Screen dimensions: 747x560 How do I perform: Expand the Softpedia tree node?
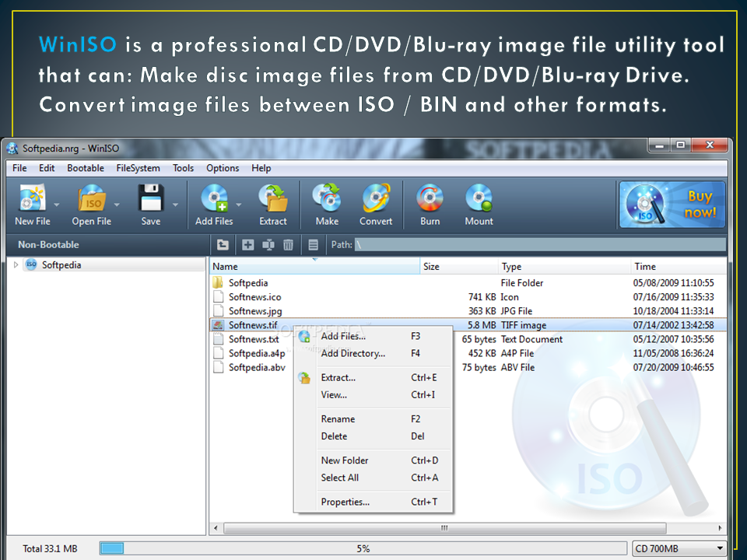click(x=16, y=264)
